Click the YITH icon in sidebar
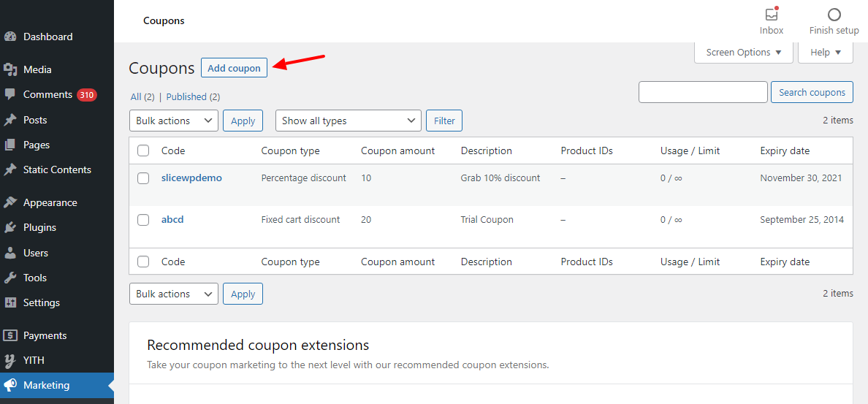 (x=10, y=360)
